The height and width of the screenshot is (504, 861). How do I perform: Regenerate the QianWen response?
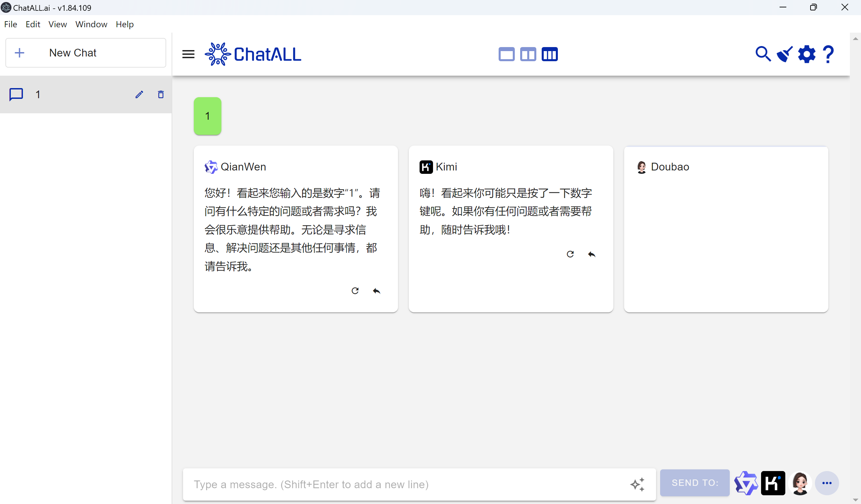tap(355, 290)
